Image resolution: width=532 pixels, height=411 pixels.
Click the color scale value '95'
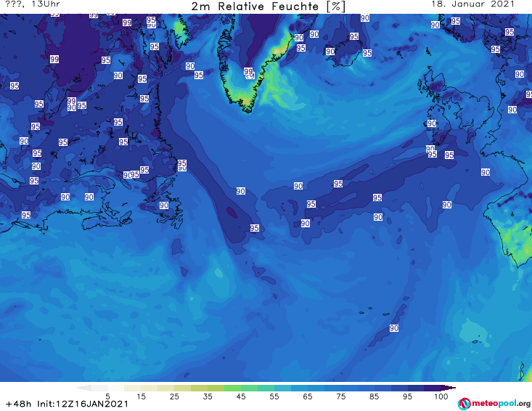[x=407, y=396]
